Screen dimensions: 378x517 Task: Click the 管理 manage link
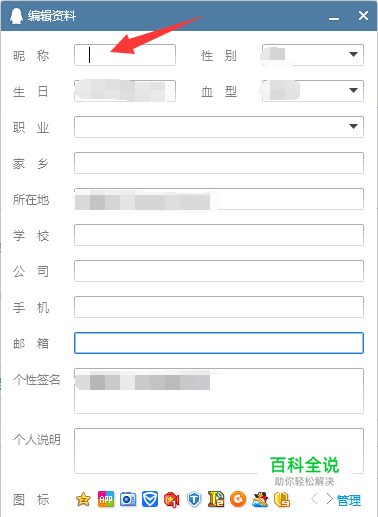(x=349, y=500)
